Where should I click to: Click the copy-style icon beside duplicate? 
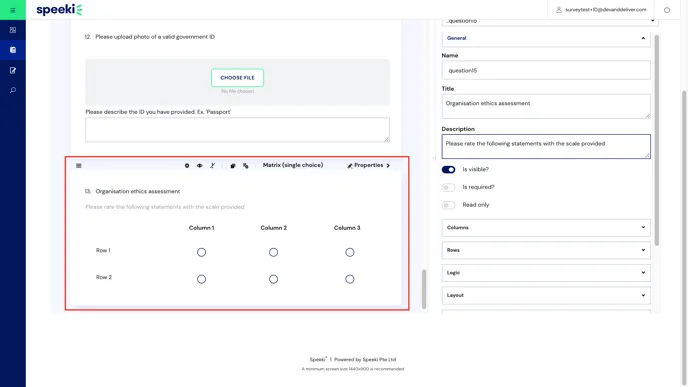point(246,165)
